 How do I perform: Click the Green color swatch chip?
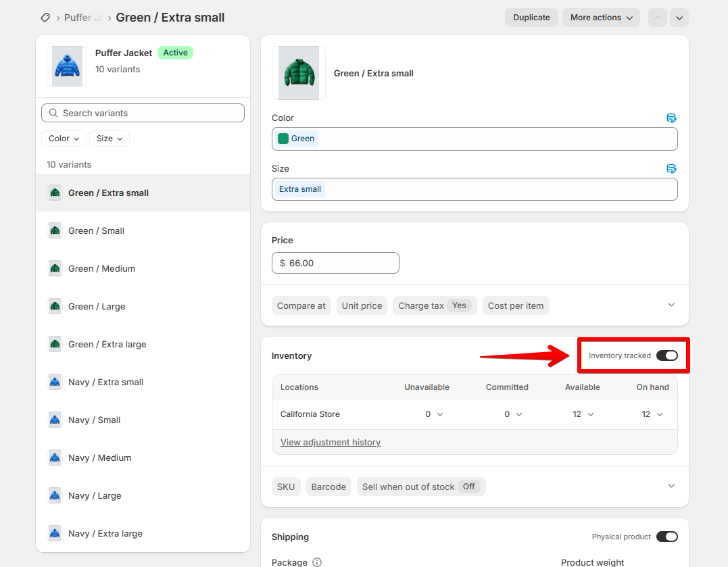pyautogui.click(x=297, y=139)
